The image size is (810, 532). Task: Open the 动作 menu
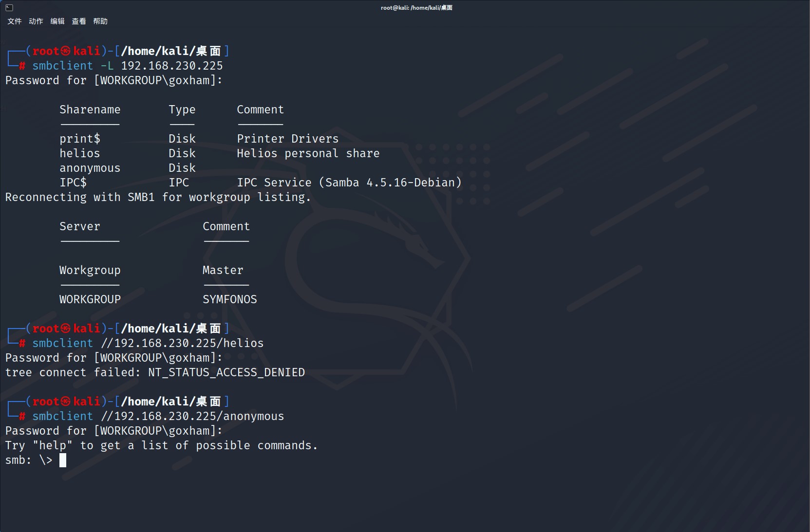pyautogui.click(x=36, y=21)
